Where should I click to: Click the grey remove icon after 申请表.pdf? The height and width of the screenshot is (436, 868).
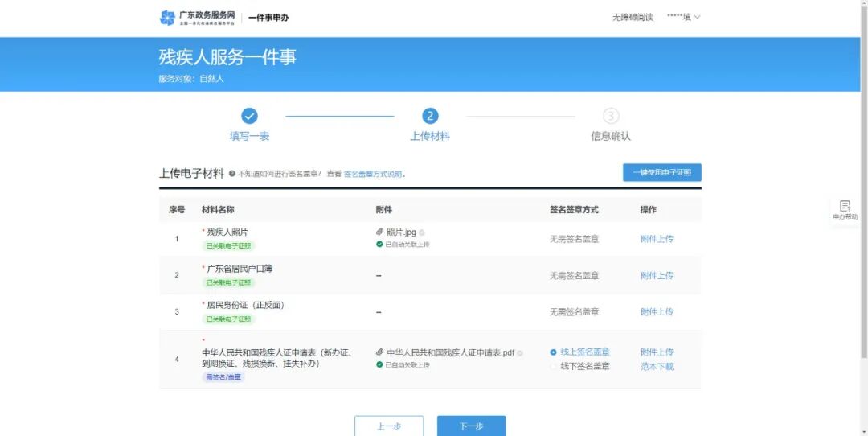point(520,353)
